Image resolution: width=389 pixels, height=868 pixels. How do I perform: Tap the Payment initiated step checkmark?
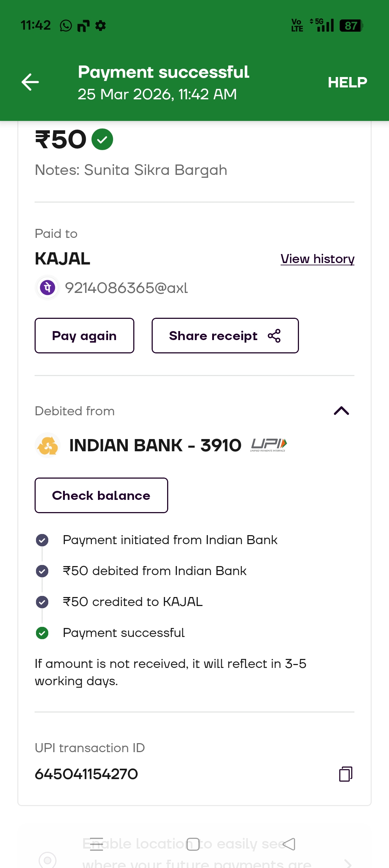42,540
